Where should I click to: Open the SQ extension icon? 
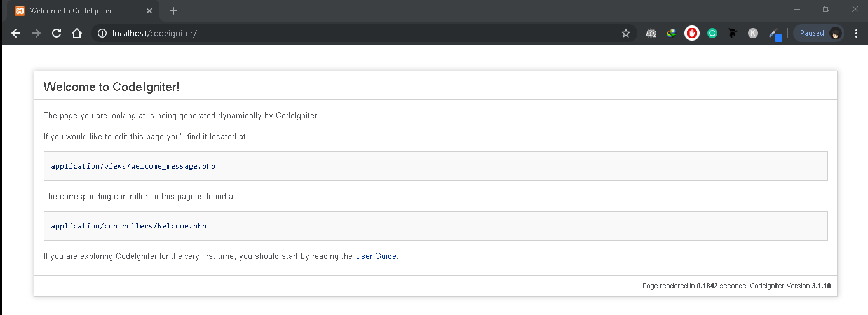(651, 33)
